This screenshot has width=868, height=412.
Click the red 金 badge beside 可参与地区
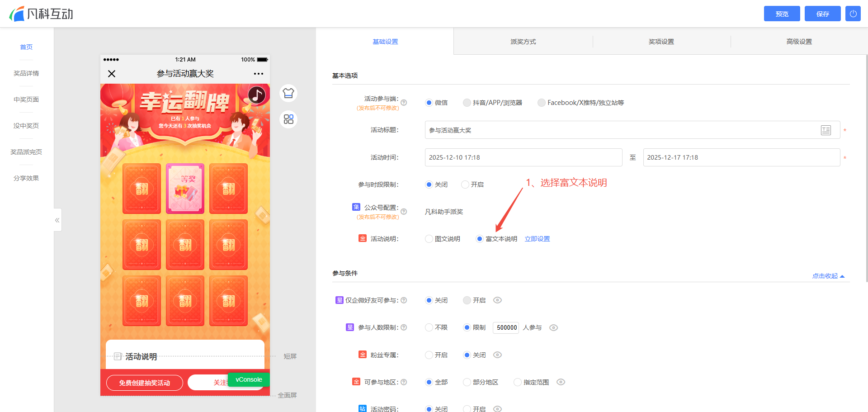[x=356, y=382]
